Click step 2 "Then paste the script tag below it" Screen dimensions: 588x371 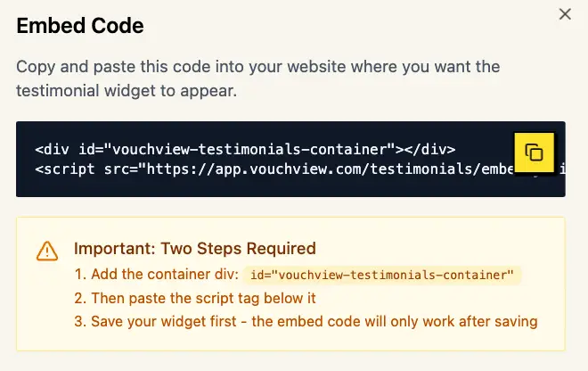[195, 298]
